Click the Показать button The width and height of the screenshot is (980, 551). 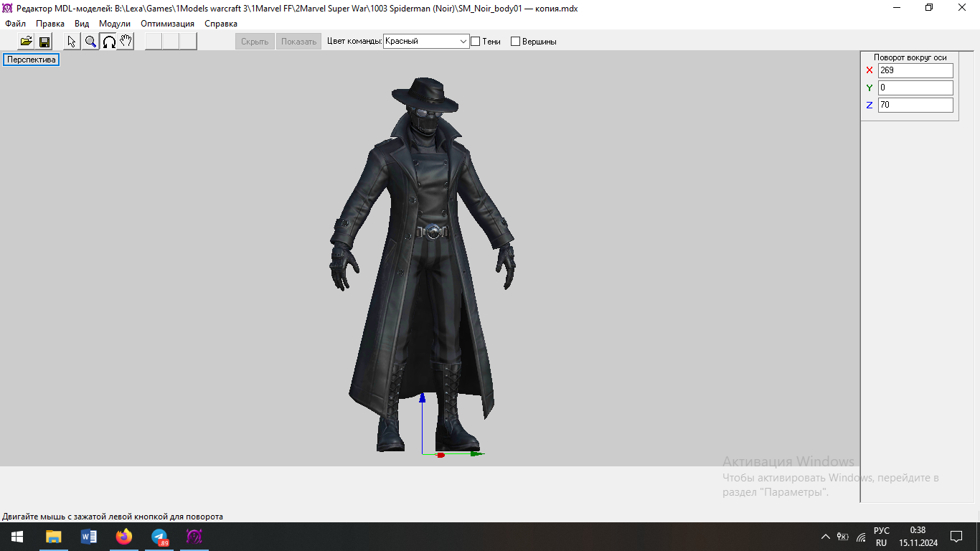(298, 42)
